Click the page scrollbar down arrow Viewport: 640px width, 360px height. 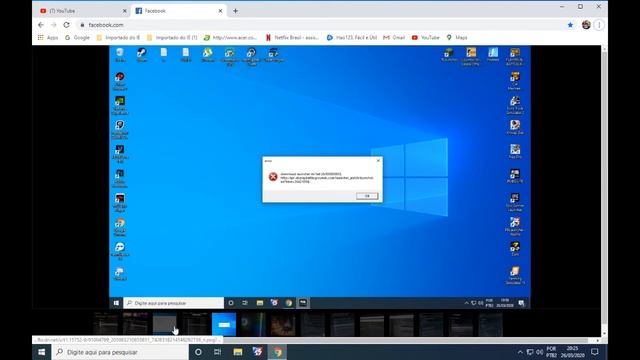pos(604,333)
